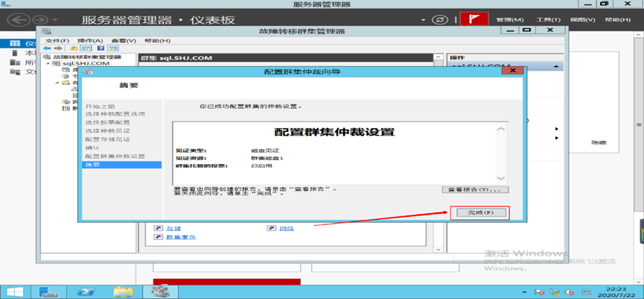Image resolution: width=644 pixels, height=299 pixels.
Task: Click the forward arrow in cluster manager toolbar
Action: click(x=58, y=48)
